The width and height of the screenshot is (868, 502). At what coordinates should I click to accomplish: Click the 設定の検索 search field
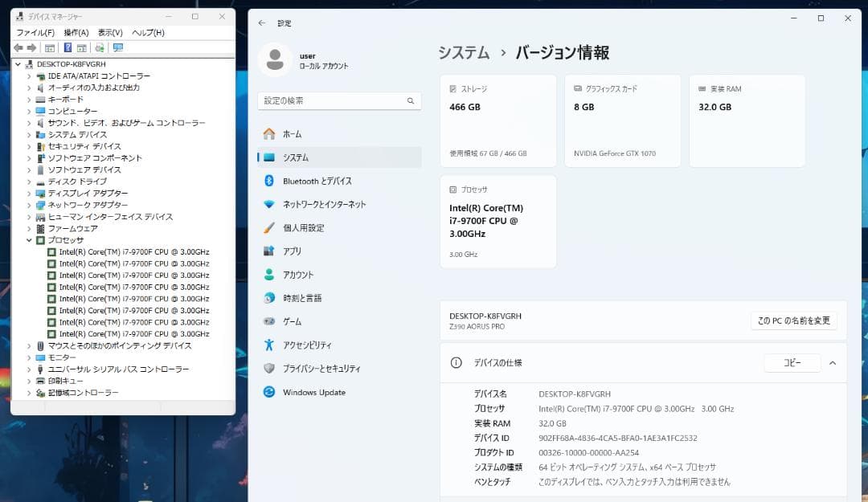click(333, 101)
